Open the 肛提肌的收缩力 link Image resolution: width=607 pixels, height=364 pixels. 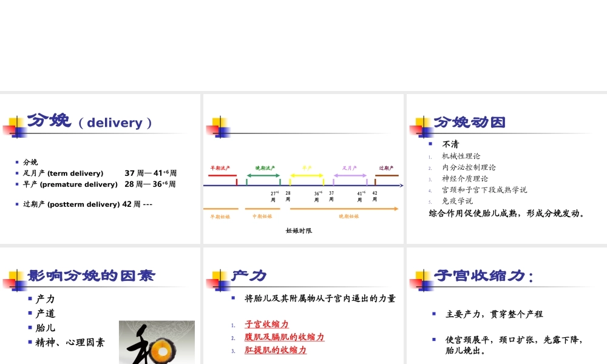pyautogui.click(x=275, y=351)
